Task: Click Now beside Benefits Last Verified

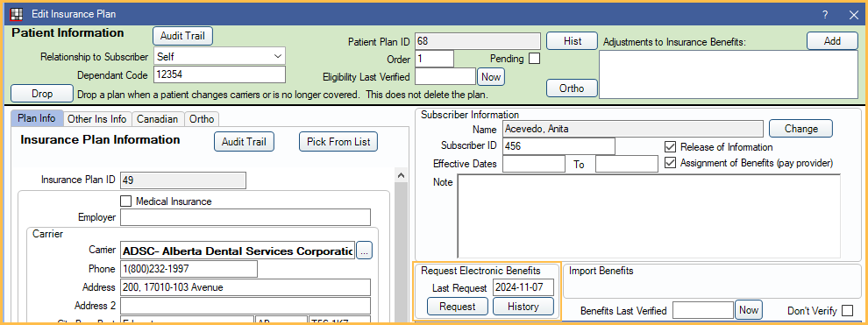Action: [748, 309]
